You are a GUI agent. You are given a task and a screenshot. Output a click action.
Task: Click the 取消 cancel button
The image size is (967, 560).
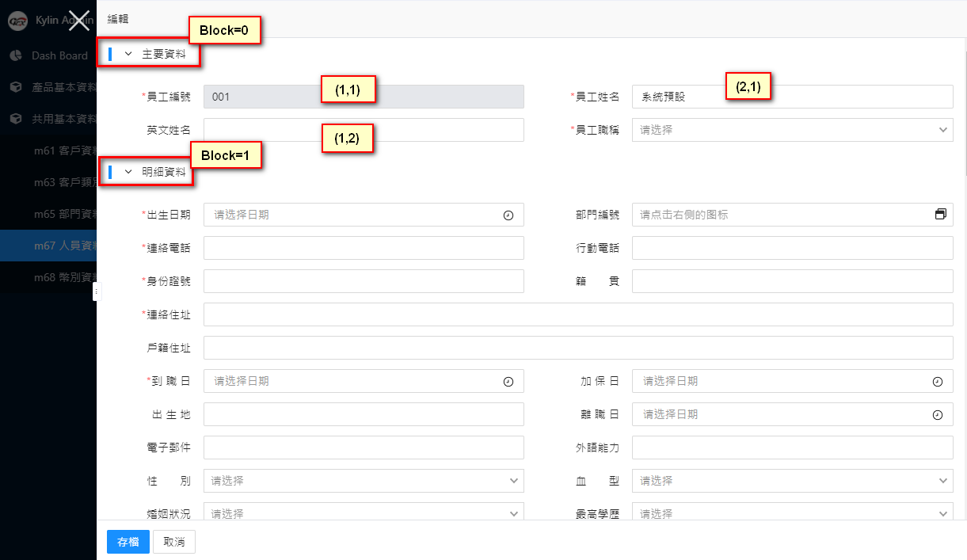[x=173, y=542]
